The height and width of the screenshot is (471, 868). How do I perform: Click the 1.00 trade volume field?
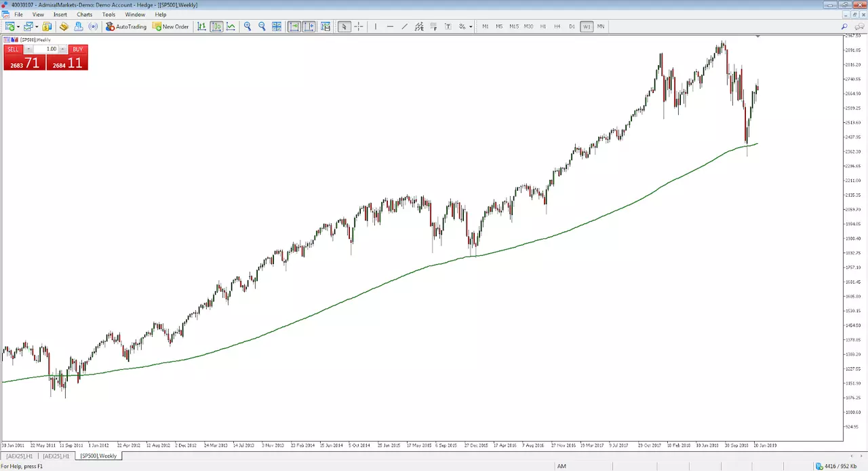click(46, 49)
